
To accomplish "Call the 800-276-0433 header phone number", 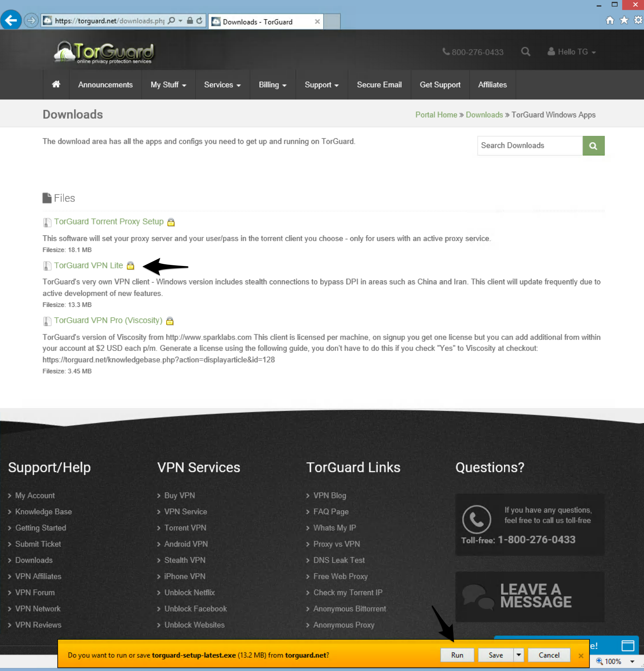I will click(473, 52).
